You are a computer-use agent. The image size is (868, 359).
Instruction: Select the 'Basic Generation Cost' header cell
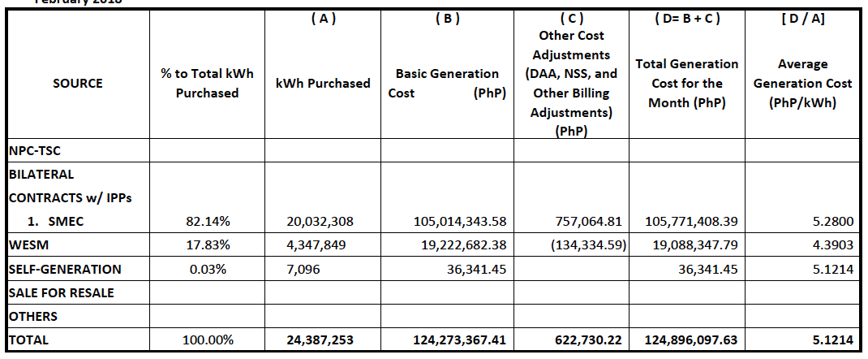tap(447, 83)
